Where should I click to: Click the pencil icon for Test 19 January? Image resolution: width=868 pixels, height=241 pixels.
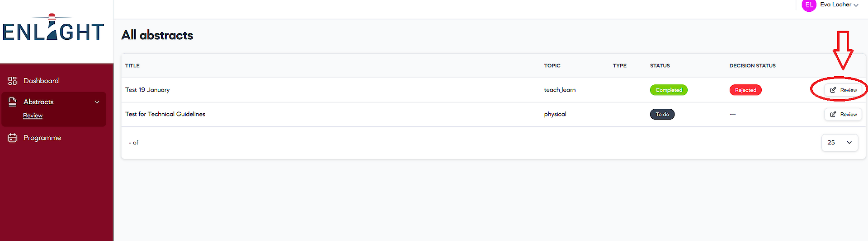pos(833,90)
